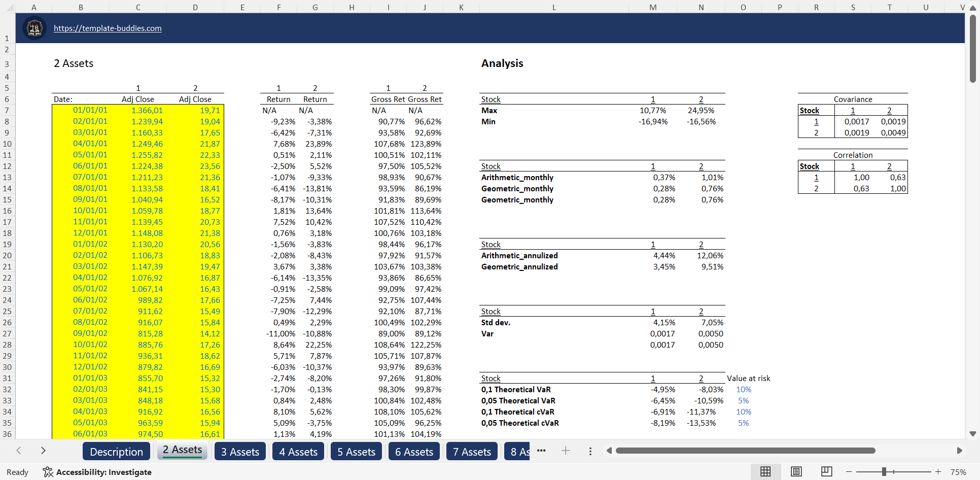Select the date cell 06/01/03

[90, 434]
